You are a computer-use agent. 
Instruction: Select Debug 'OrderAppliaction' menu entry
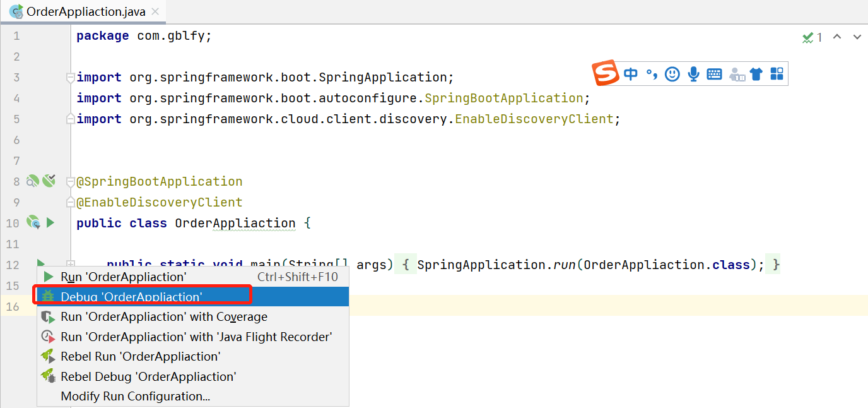point(193,297)
